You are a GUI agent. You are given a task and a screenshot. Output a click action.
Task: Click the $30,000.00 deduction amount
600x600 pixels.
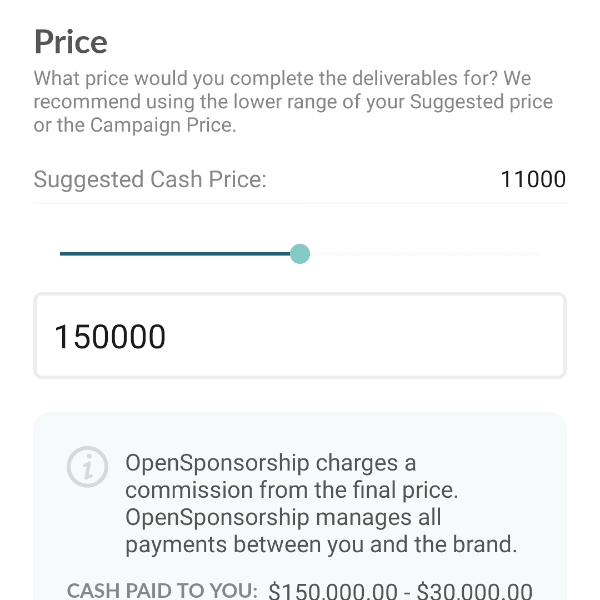[474, 591]
